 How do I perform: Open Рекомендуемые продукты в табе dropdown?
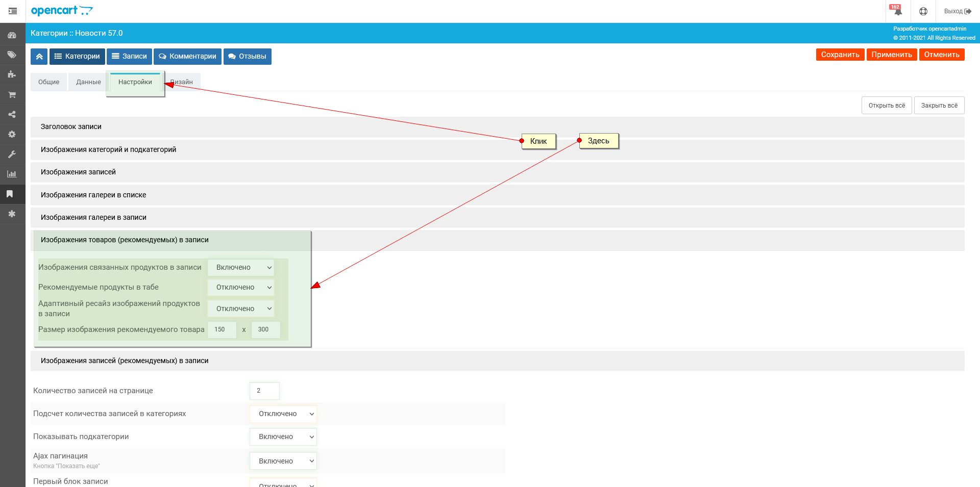(x=241, y=288)
